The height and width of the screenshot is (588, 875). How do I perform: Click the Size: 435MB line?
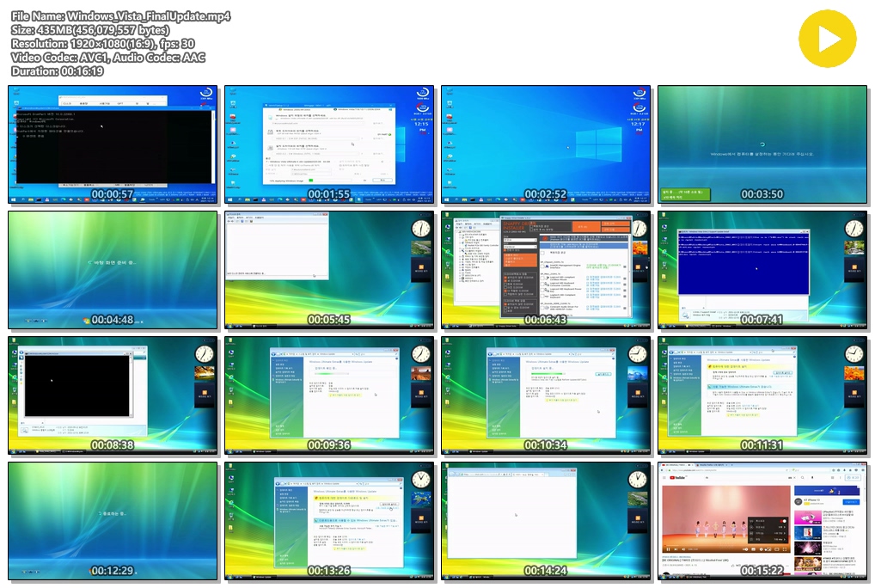pyautogui.click(x=90, y=30)
